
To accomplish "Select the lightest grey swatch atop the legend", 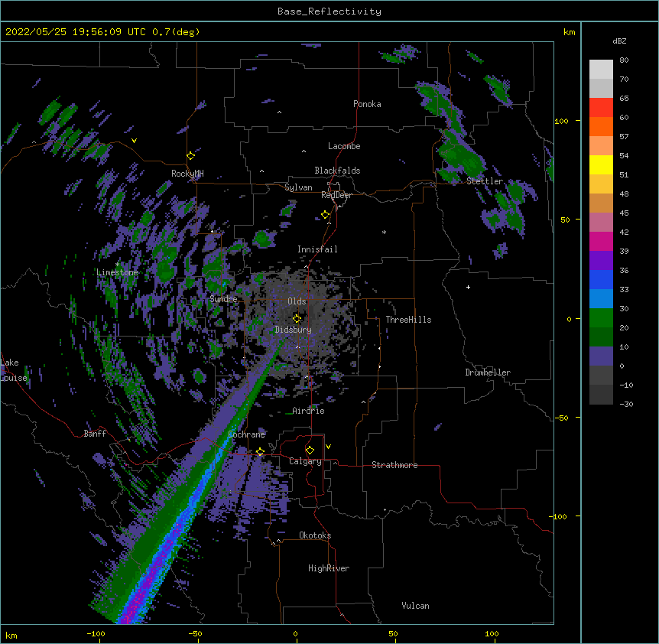I will coord(601,69).
